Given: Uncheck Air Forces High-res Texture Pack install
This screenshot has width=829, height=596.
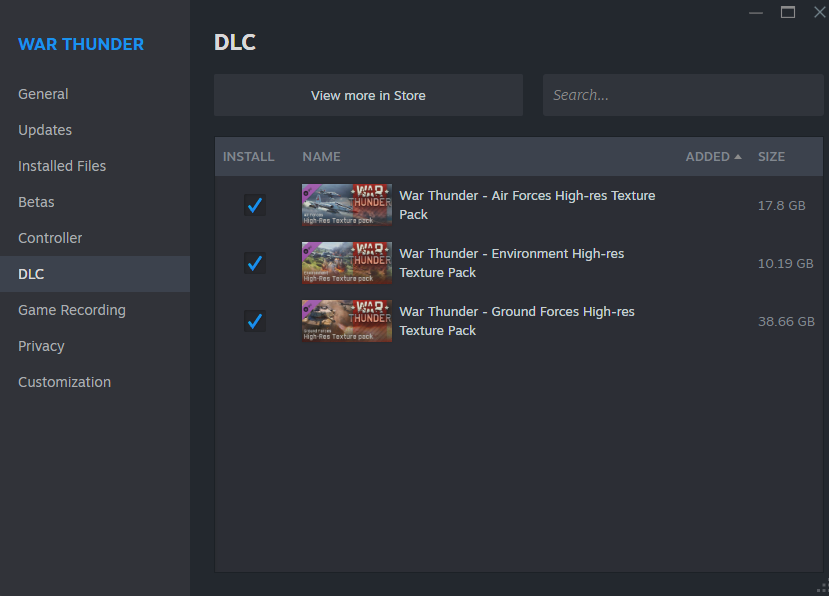Looking at the screenshot, I should (255, 205).
